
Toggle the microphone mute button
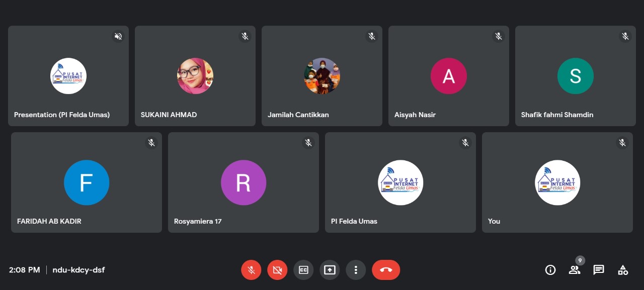click(x=251, y=270)
